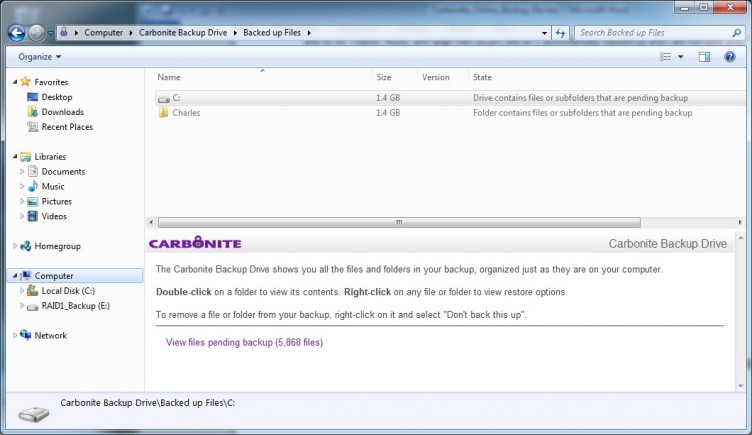This screenshot has height=435, width=752.
Task: Click the C: drive pending backup state text
Action: click(580, 98)
